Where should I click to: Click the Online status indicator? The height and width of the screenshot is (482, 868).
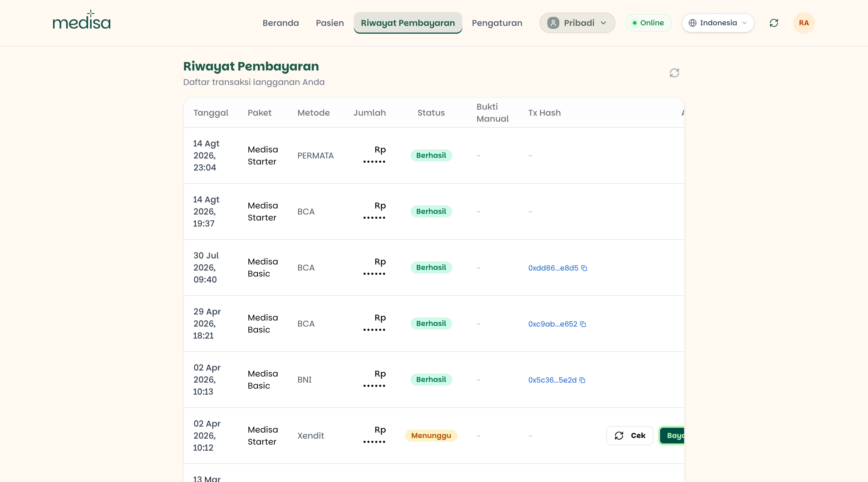[x=648, y=23]
